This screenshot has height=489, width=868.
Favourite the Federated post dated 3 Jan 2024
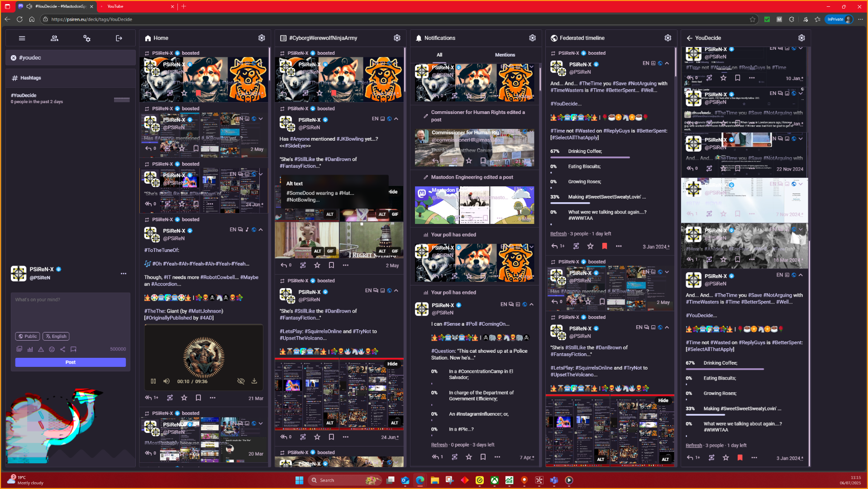click(590, 247)
